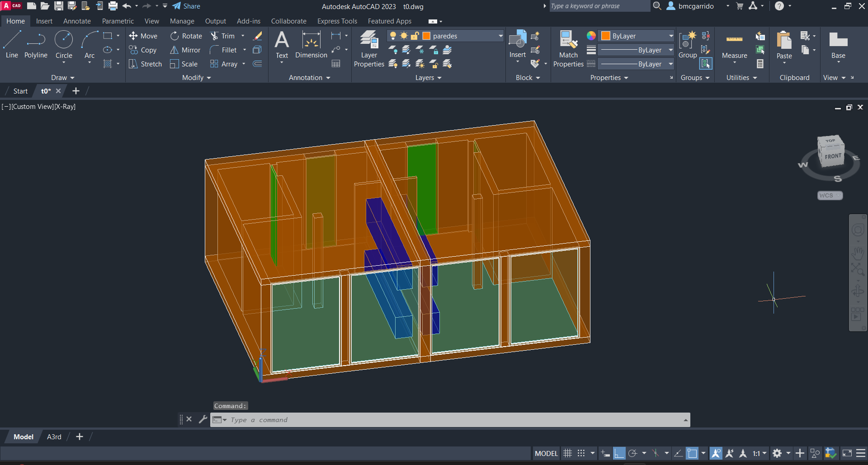The width and height of the screenshot is (868, 465).
Task: Switch to the Annotate ribbon tab
Action: (x=77, y=21)
